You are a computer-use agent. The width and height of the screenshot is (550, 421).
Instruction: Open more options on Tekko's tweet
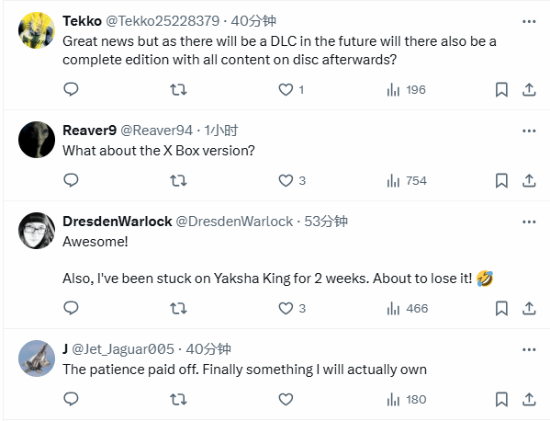(x=529, y=21)
